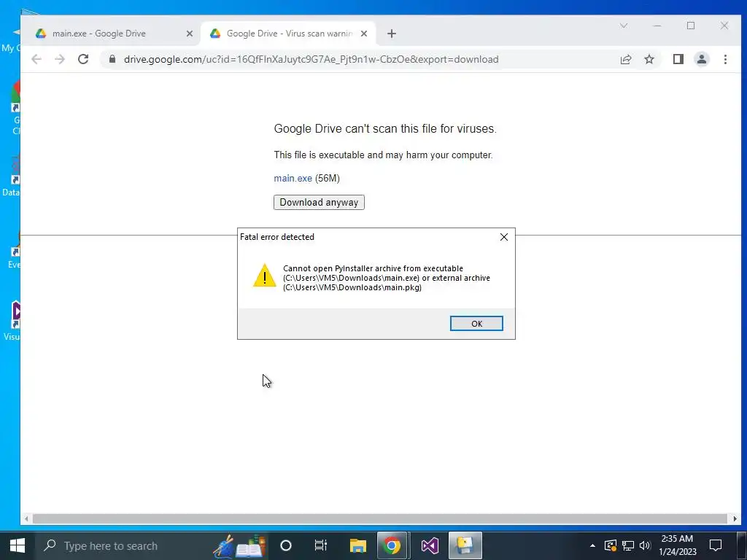Screen dimensions: 747x560
Task: Show hidden system tray icons
Action: [x=592, y=545]
